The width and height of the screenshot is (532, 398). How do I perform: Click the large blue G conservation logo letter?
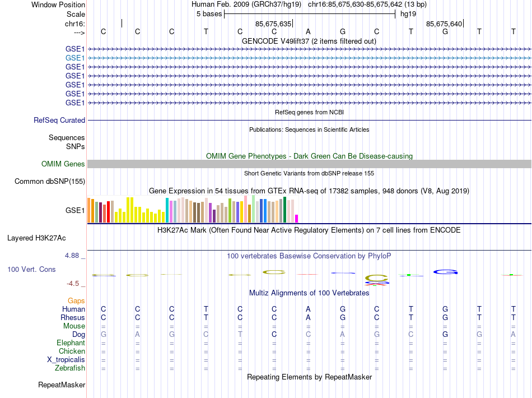point(446,272)
